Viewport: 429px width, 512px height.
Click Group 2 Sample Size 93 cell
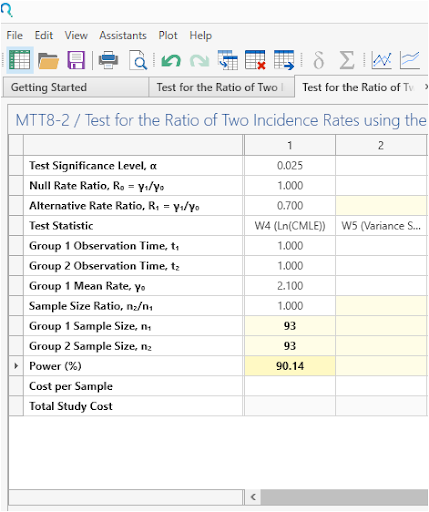tap(290, 346)
